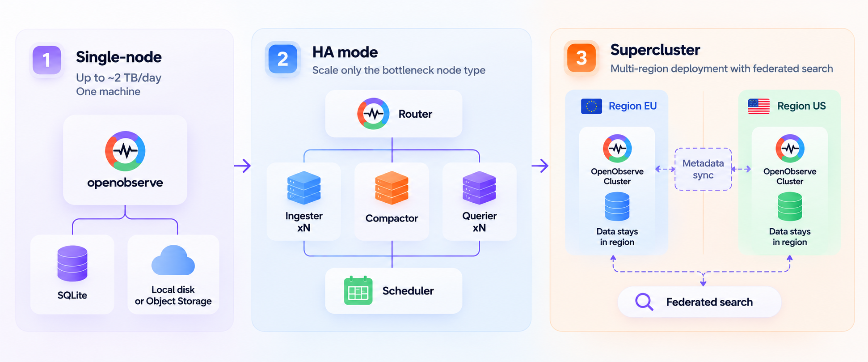Viewport: 868px width, 362px height.
Task: Click the blue cloud storage icon
Action: tap(173, 260)
